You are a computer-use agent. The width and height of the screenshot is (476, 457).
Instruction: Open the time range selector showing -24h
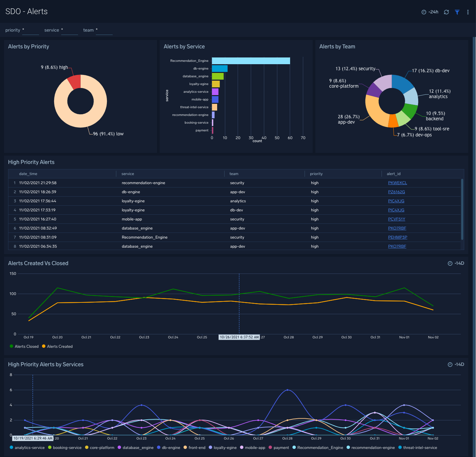[x=430, y=12]
